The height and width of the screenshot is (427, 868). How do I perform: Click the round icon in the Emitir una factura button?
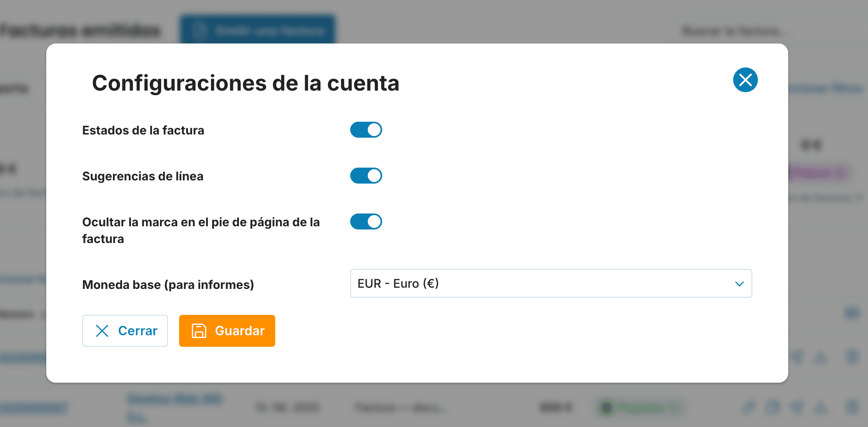201,30
